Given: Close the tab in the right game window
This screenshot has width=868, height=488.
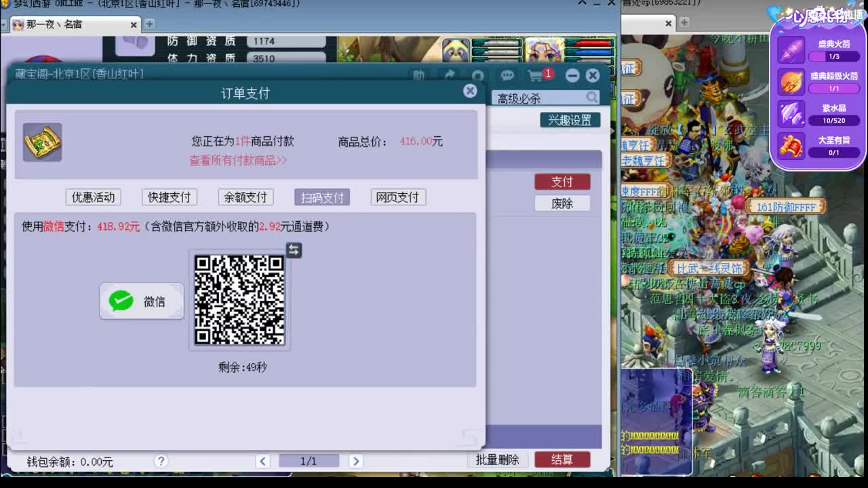Looking at the screenshot, I should (668, 23).
